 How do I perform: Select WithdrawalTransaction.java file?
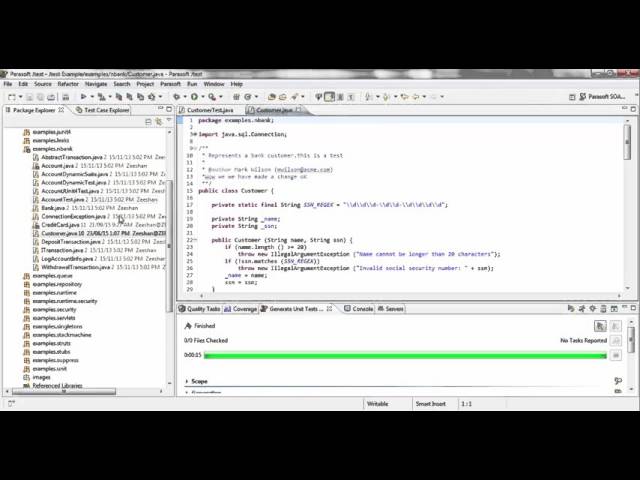pos(76,267)
